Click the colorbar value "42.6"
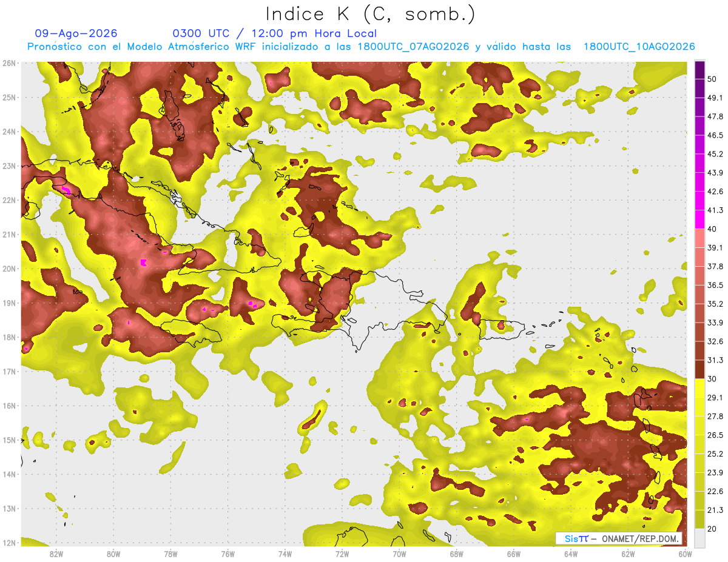The image size is (728, 562). click(715, 192)
